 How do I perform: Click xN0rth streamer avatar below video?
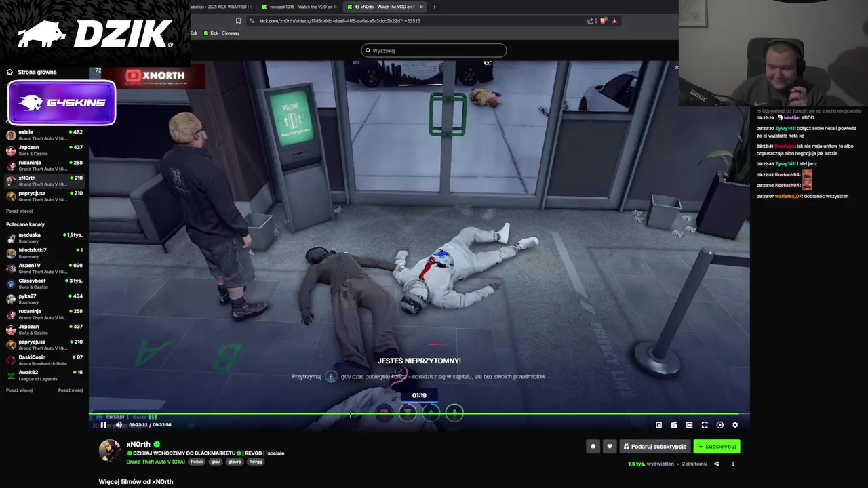(x=110, y=451)
